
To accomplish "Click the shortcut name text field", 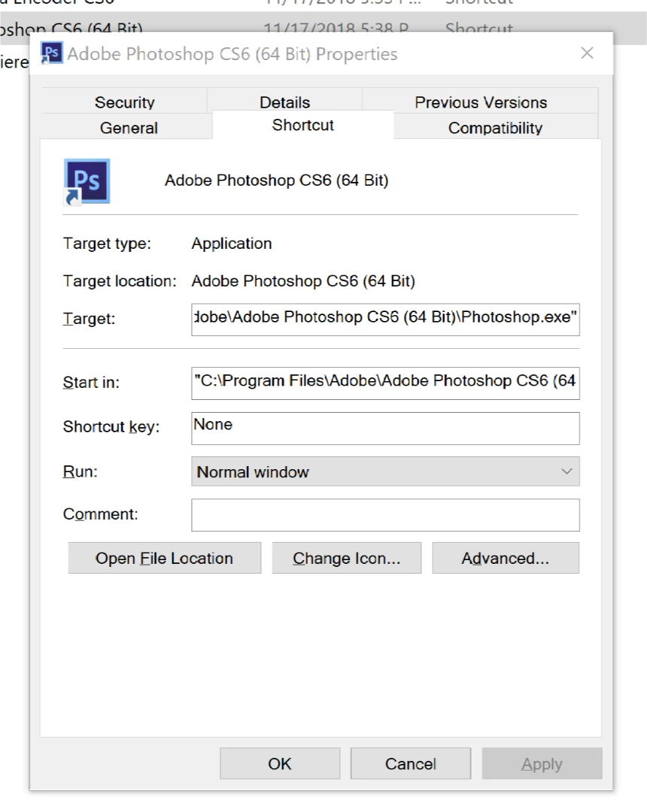I will [x=277, y=180].
